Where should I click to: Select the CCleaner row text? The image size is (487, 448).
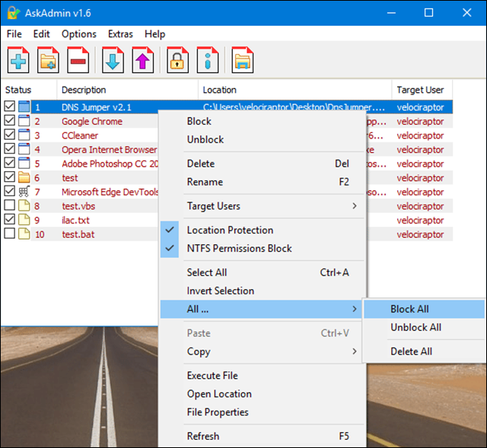coord(80,135)
